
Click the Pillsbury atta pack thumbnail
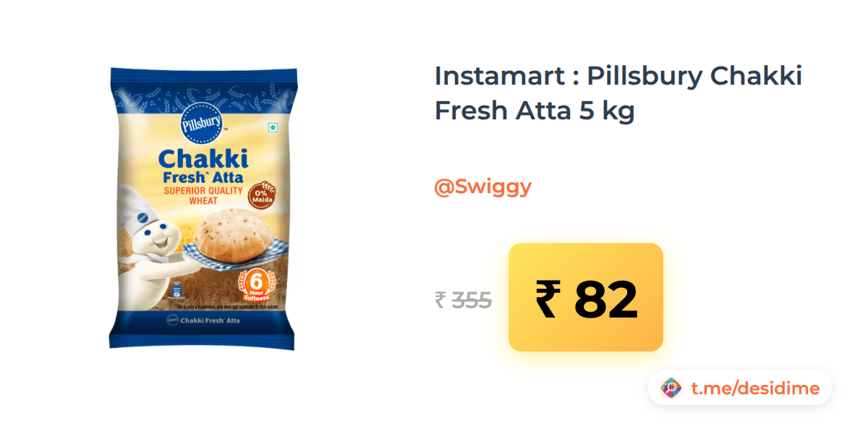click(x=203, y=208)
